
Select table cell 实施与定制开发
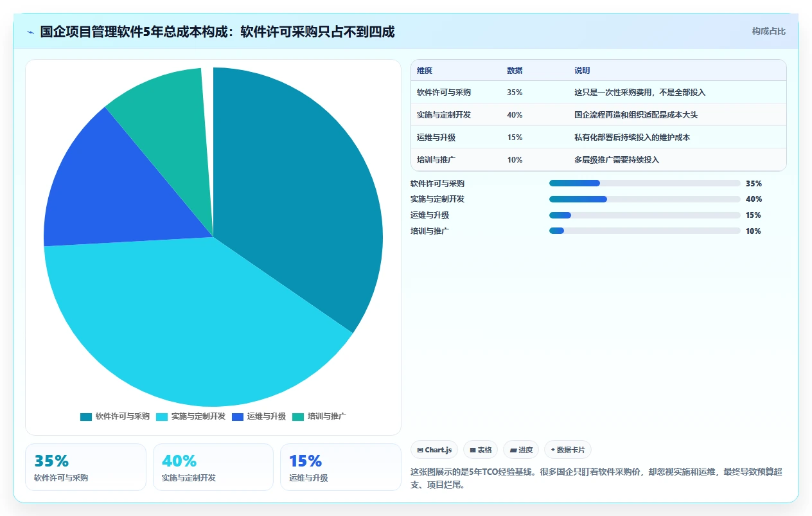click(444, 115)
